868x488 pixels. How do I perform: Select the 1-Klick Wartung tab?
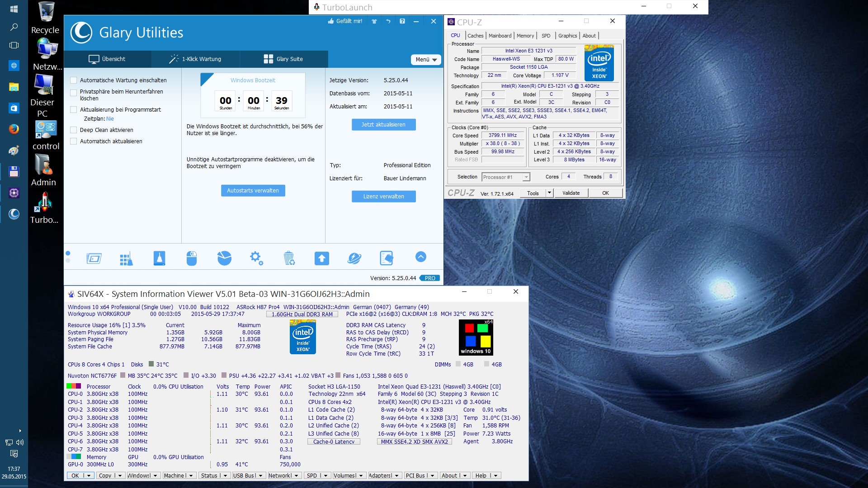(x=195, y=59)
